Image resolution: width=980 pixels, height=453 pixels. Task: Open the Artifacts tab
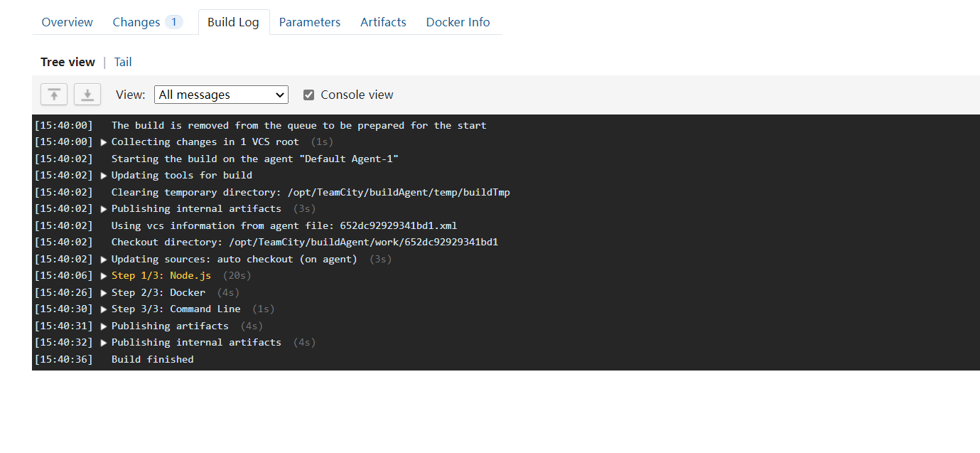[383, 22]
